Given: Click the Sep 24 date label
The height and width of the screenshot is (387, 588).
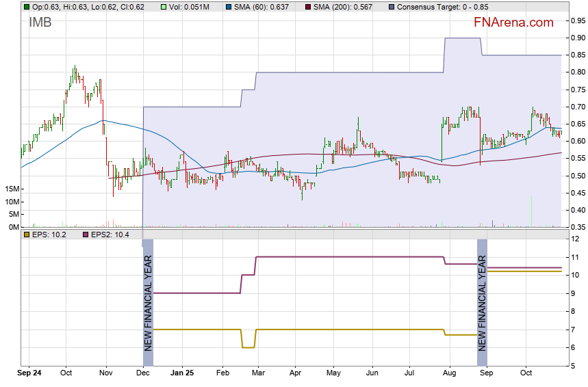Looking at the screenshot, I should [28, 373].
